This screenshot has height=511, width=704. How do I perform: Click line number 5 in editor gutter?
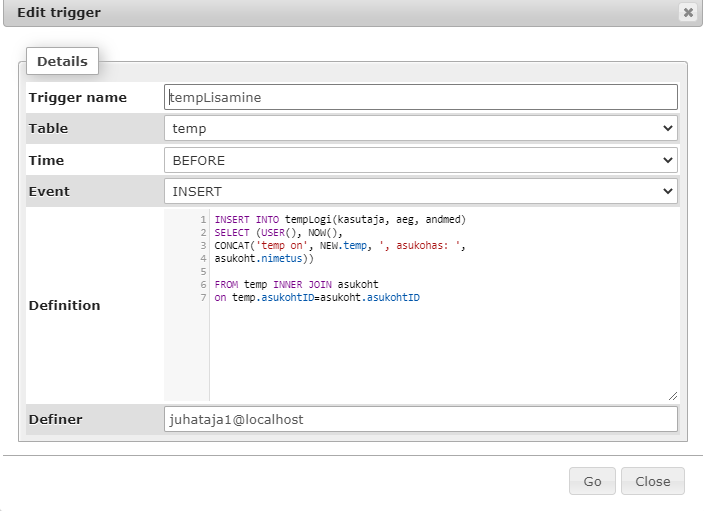[x=203, y=271]
